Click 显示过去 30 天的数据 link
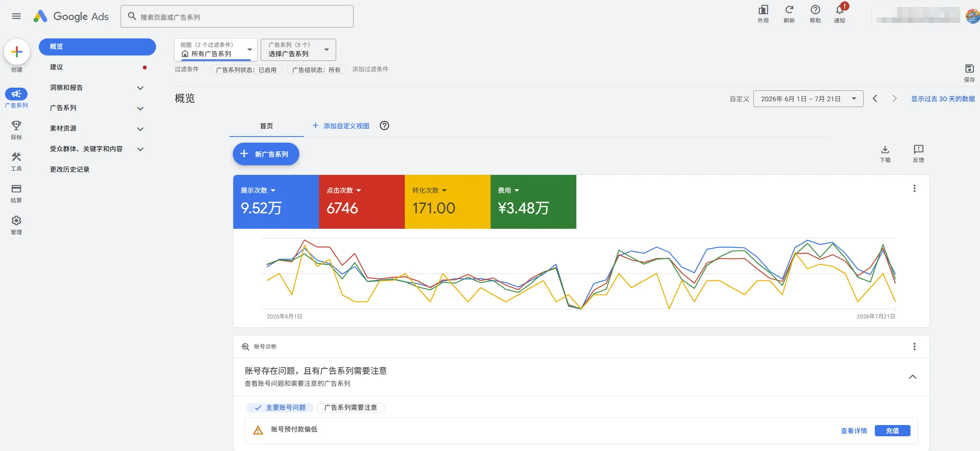Viewport: 980px width, 451px height. click(943, 99)
